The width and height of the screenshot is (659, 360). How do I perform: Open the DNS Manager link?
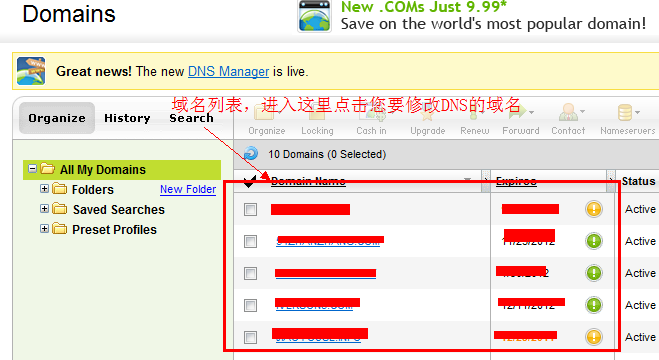(x=228, y=71)
